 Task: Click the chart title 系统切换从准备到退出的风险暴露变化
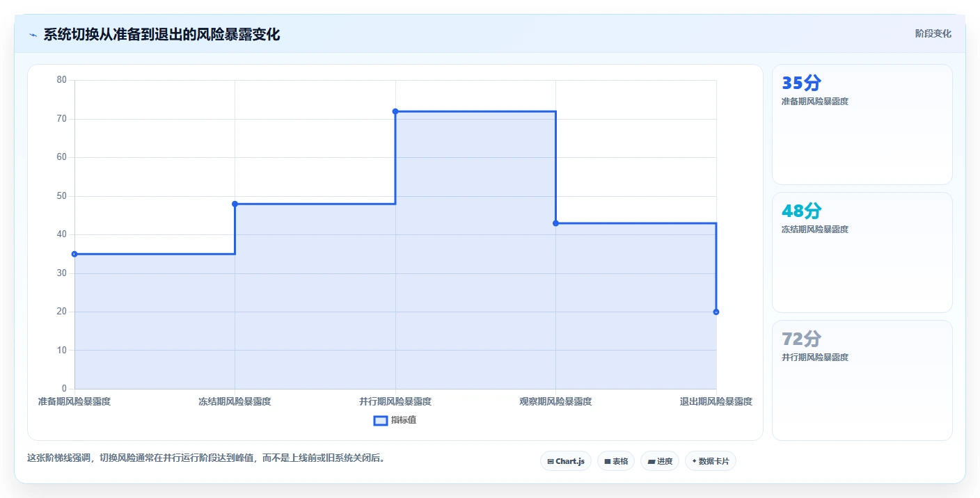pos(161,35)
